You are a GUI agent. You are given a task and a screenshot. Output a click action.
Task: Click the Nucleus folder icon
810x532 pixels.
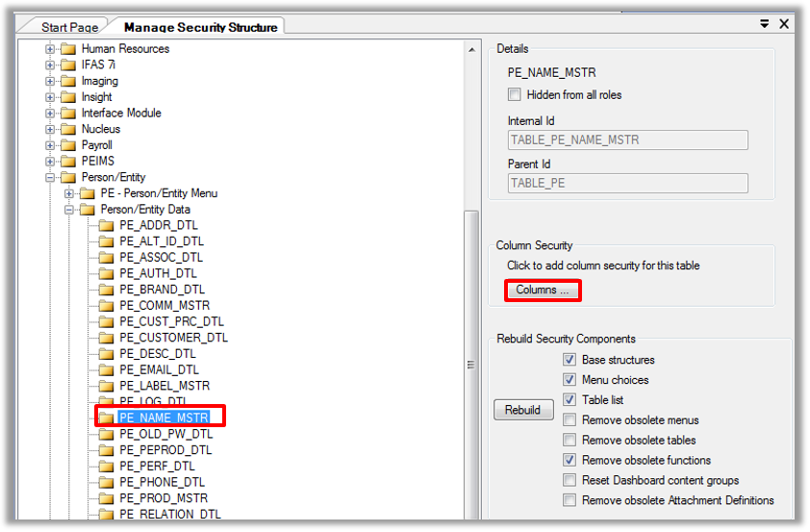68,129
